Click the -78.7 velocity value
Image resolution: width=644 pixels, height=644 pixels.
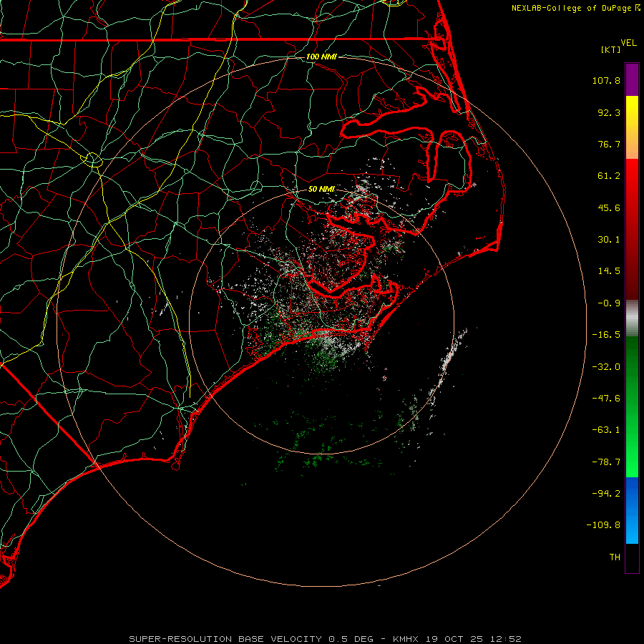pyautogui.click(x=606, y=462)
